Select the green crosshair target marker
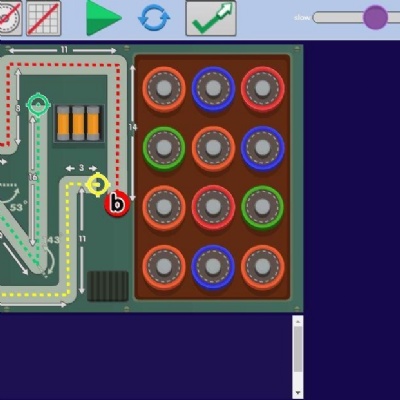The width and height of the screenshot is (400, 400). [38, 105]
